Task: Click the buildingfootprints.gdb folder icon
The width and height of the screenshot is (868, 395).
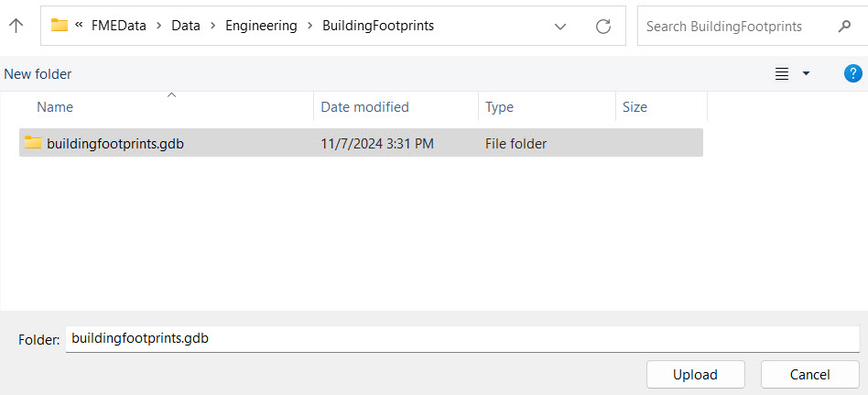Action: (x=33, y=143)
